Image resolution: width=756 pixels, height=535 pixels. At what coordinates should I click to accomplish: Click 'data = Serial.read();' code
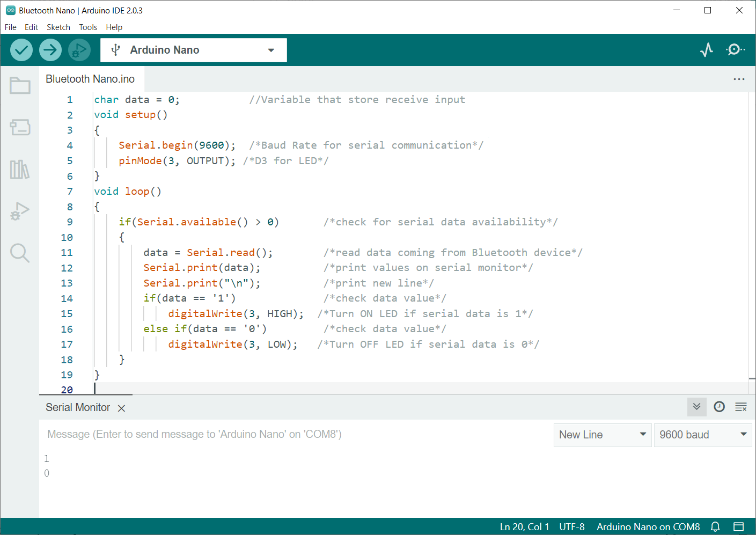(x=208, y=253)
